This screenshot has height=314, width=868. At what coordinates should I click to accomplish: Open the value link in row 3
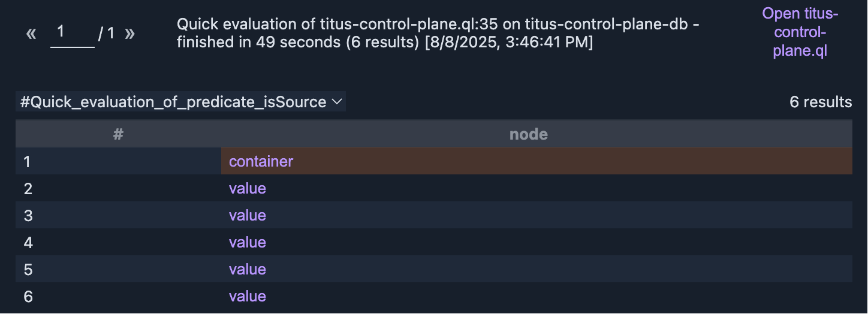pyautogui.click(x=247, y=215)
